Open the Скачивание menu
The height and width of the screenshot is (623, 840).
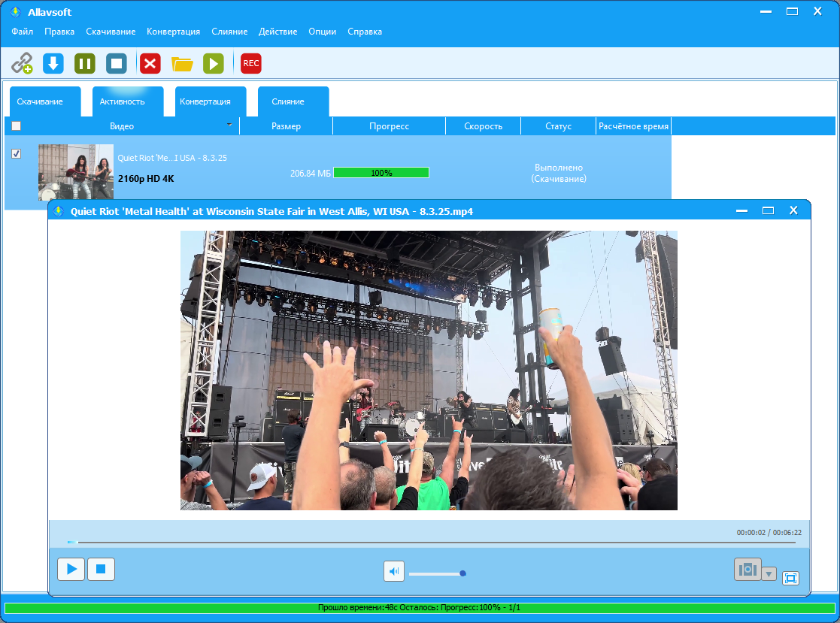tap(111, 32)
